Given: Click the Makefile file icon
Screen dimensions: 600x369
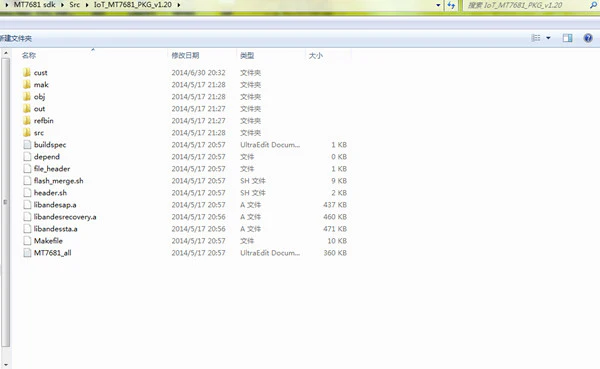Looking at the screenshot, I should 27,241.
